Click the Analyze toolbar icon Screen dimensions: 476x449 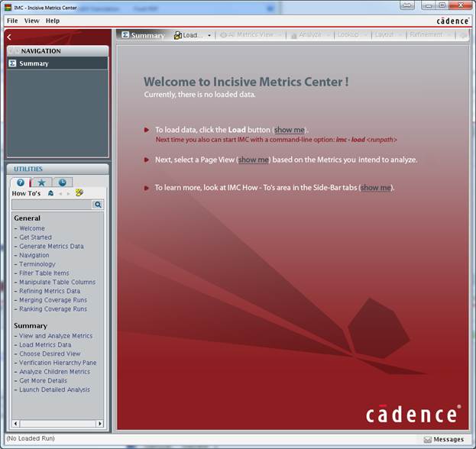(x=293, y=36)
